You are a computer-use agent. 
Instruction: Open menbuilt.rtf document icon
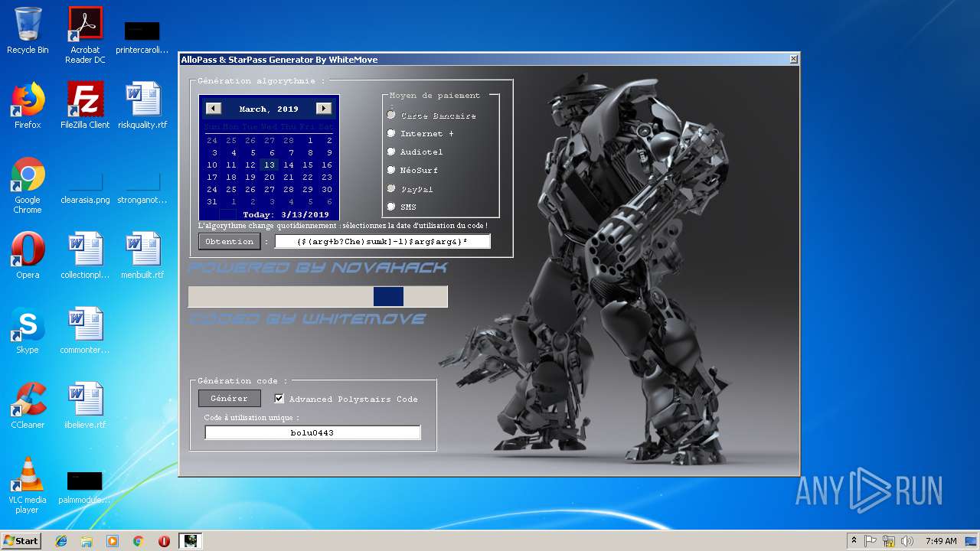142,256
